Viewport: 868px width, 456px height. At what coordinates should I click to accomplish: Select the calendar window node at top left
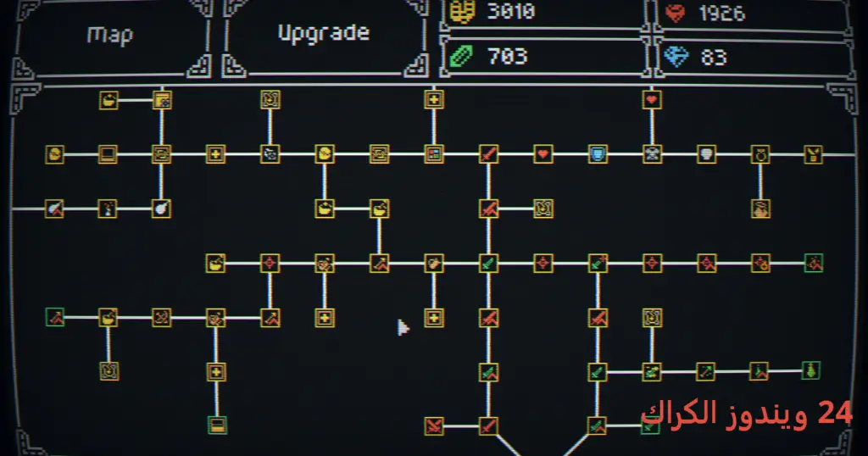[x=162, y=100]
